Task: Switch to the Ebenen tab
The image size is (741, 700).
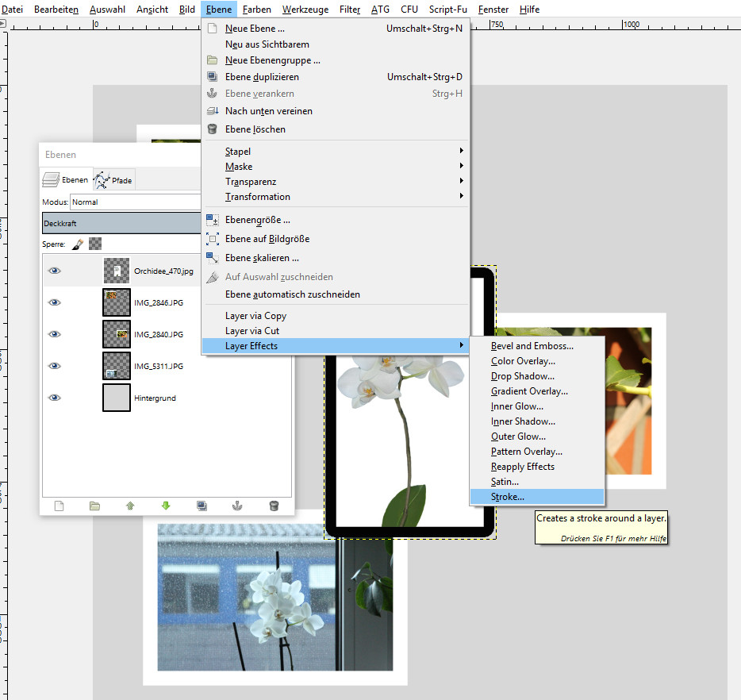Action: 66,180
